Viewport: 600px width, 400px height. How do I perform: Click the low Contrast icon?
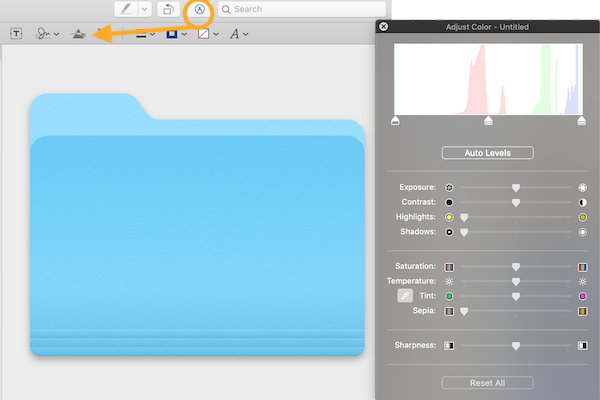tap(449, 202)
